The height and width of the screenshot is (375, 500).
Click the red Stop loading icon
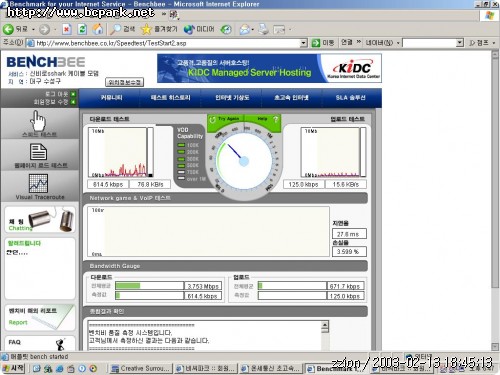[67, 29]
